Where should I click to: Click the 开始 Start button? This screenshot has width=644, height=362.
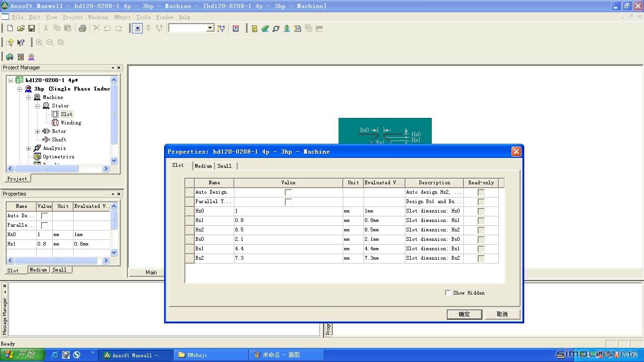[22, 355]
